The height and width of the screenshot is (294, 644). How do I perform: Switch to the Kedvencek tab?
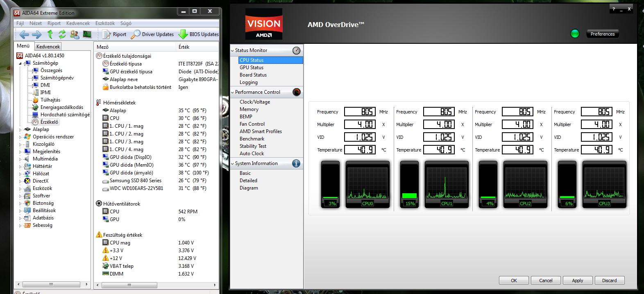click(48, 47)
